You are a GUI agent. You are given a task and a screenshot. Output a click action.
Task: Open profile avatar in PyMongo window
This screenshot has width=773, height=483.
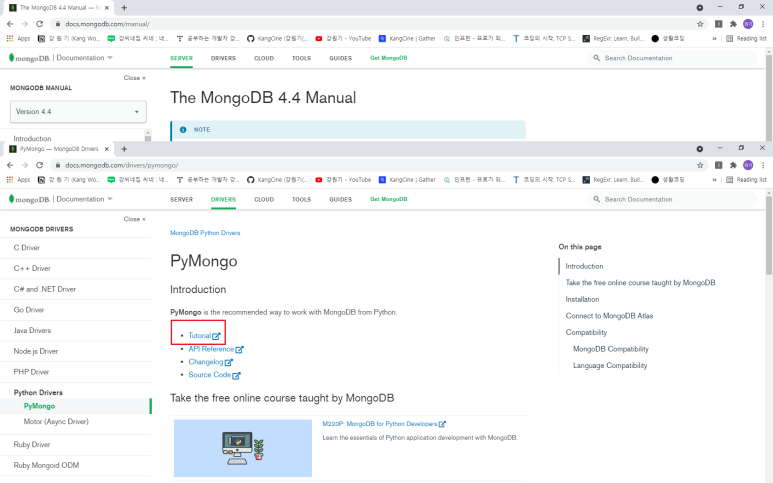coord(748,165)
